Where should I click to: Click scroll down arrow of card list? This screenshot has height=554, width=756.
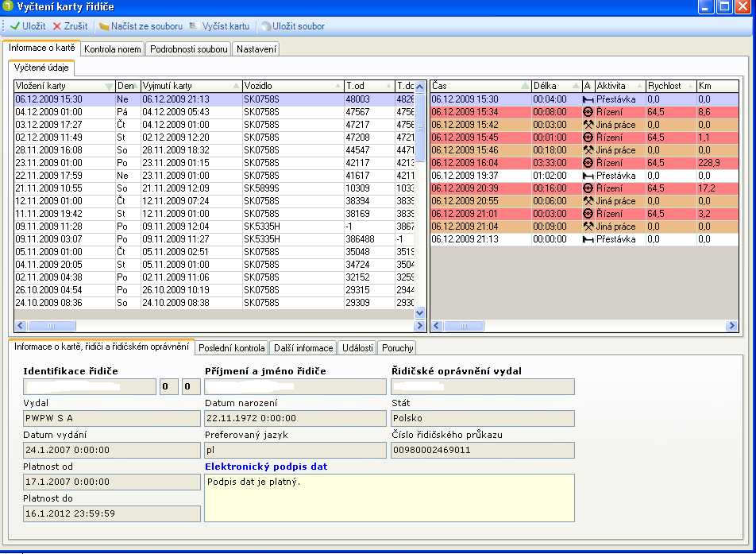tap(419, 312)
